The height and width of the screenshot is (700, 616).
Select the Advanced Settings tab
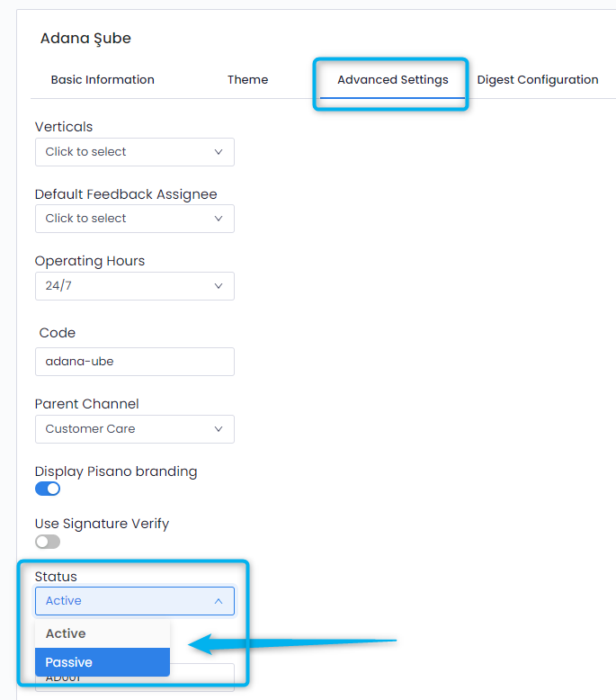tap(392, 80)
